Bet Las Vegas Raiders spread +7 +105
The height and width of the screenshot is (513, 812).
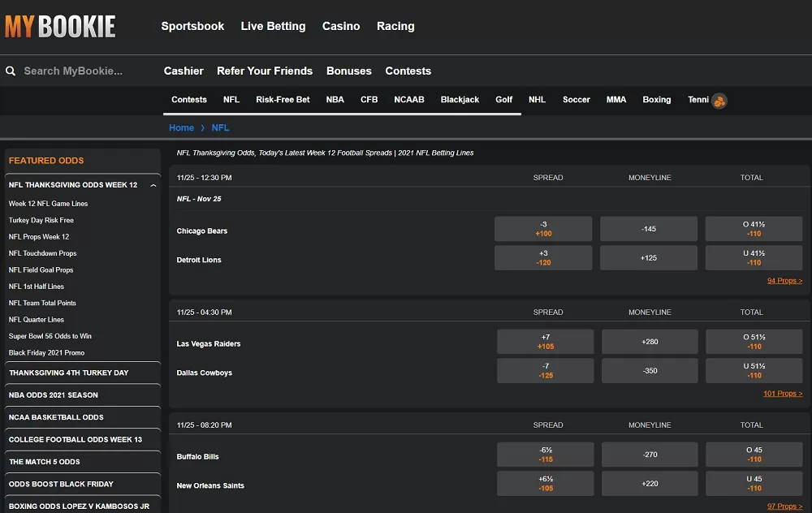pyautogui.click(x=546, y=342)
